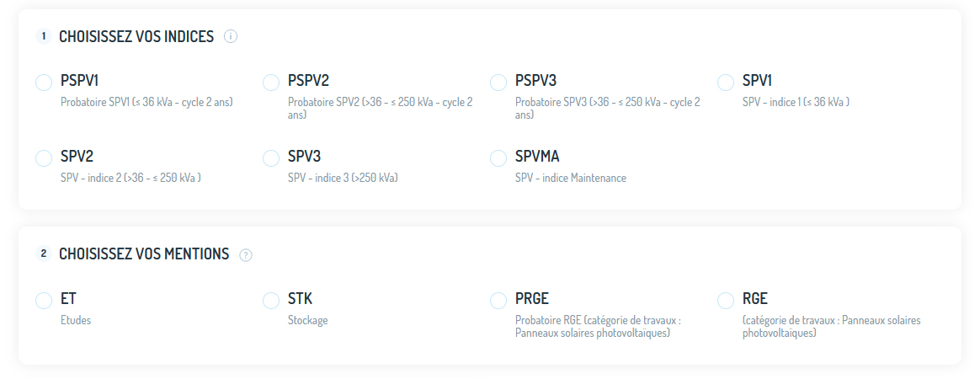Choose the RGE mention radio button
The image size is (980, 379).
(726, 301)
